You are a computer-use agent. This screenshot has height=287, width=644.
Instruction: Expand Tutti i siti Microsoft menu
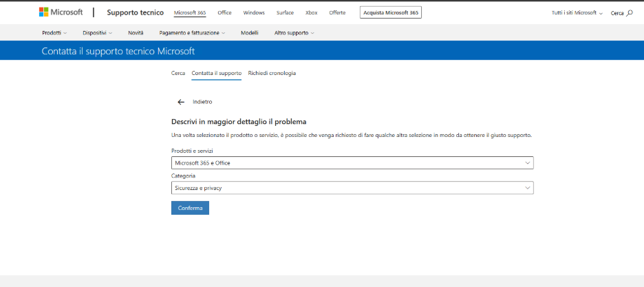[577, 12]
